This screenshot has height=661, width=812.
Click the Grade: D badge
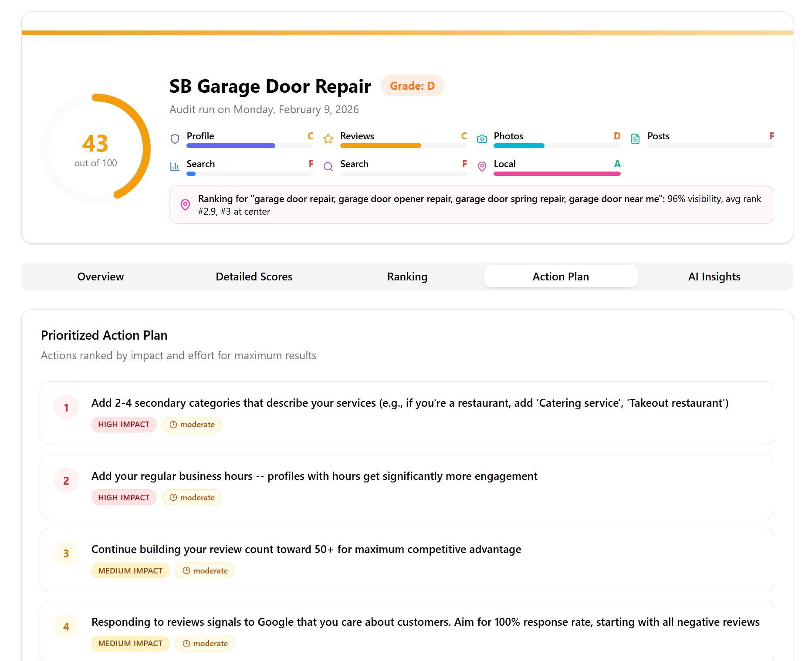coord(412,85)
